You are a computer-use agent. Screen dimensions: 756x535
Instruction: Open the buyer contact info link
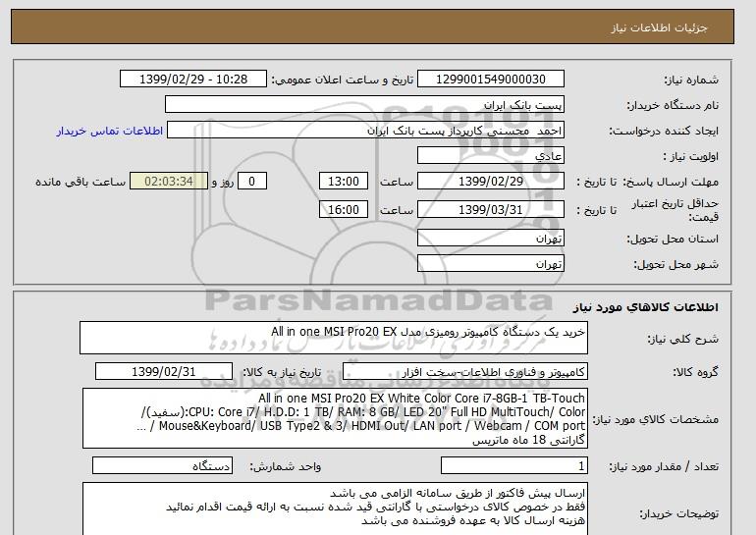pyautogui.click(x=109, y=132)
